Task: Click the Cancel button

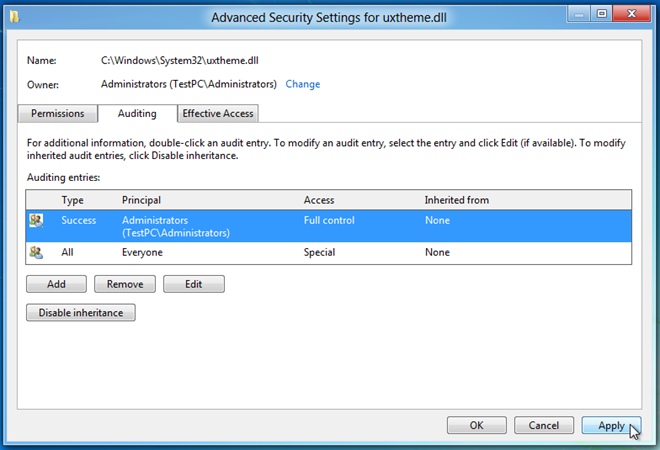Action: (x=544, y=425)
